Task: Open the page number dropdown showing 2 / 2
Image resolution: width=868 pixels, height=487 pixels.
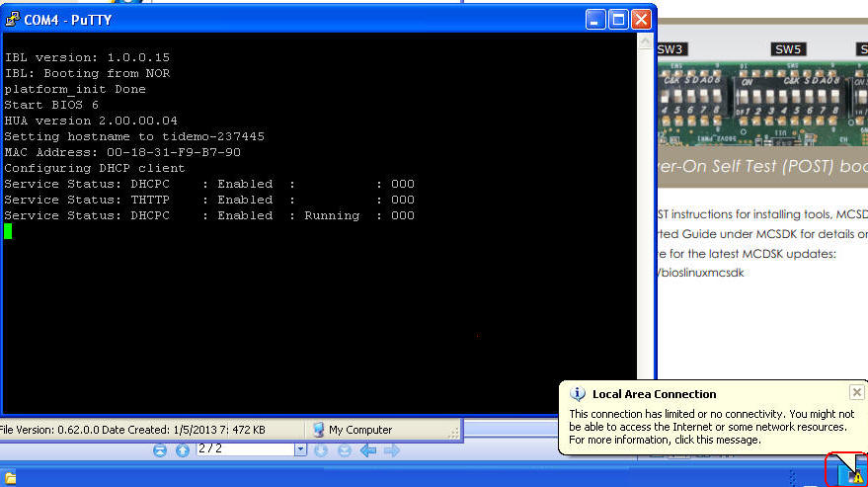Action: 300,449
